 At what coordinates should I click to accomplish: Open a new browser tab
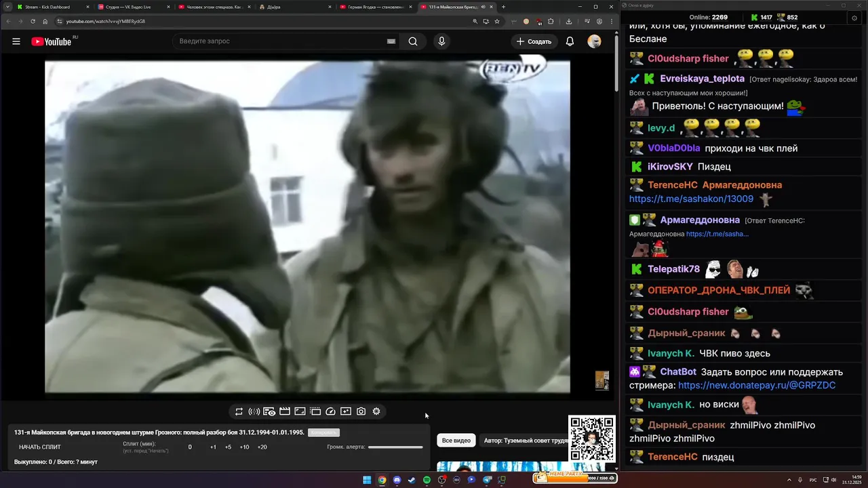503,7
